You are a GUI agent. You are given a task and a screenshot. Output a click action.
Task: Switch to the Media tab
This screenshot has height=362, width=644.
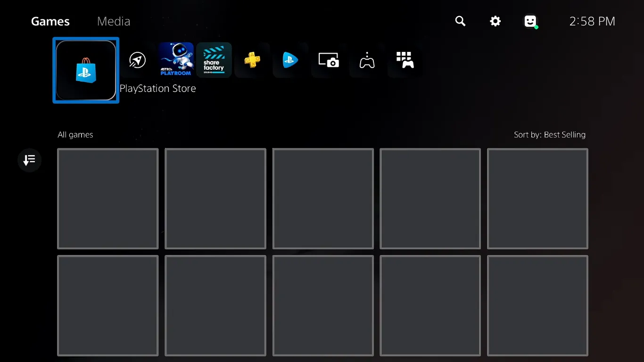point(114,21)
